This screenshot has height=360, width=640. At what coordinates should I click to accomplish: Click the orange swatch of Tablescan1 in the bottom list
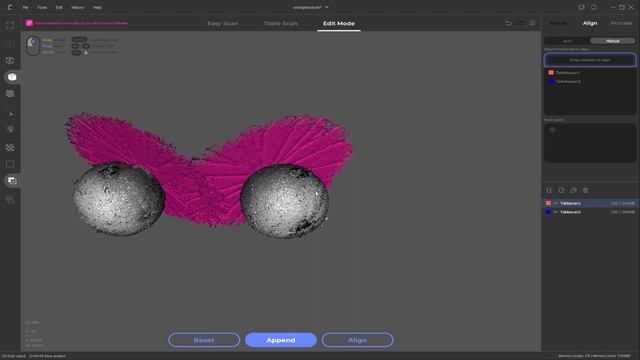tap(548, 203)
